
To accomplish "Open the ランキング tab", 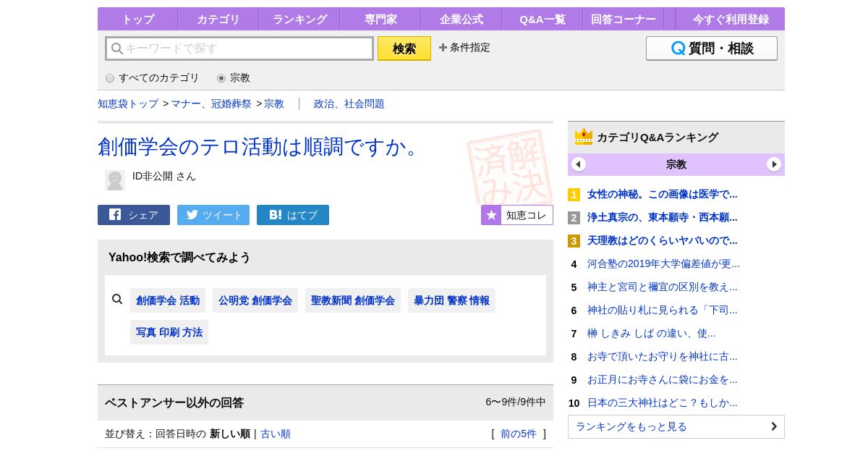I will [x=299, y=20].
